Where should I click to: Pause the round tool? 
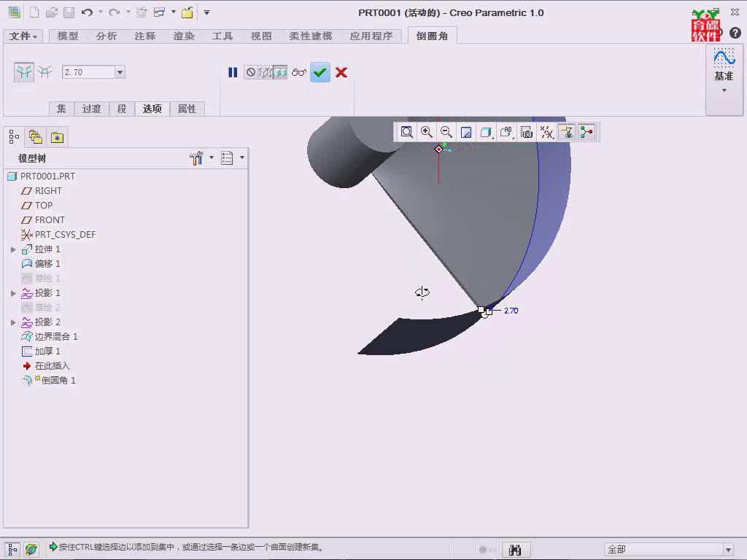pyautogui.click(x=233, y=72)
